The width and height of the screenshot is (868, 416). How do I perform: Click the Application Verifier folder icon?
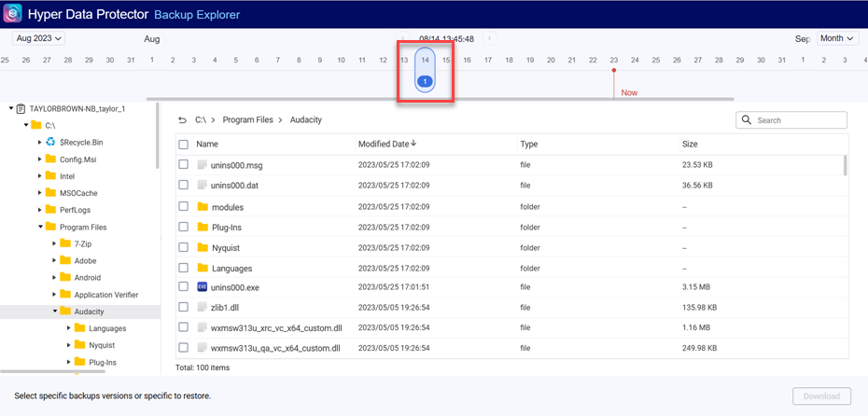tap(65, 295)
